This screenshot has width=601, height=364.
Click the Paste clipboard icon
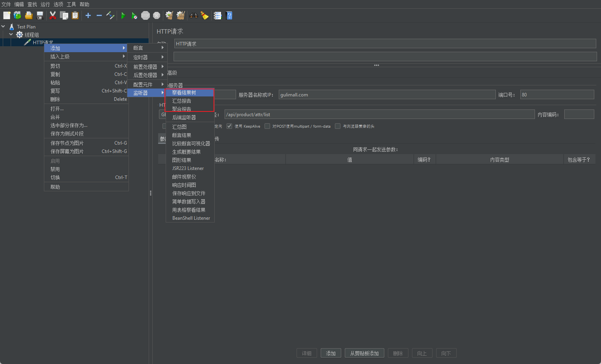tap(75, 15)
